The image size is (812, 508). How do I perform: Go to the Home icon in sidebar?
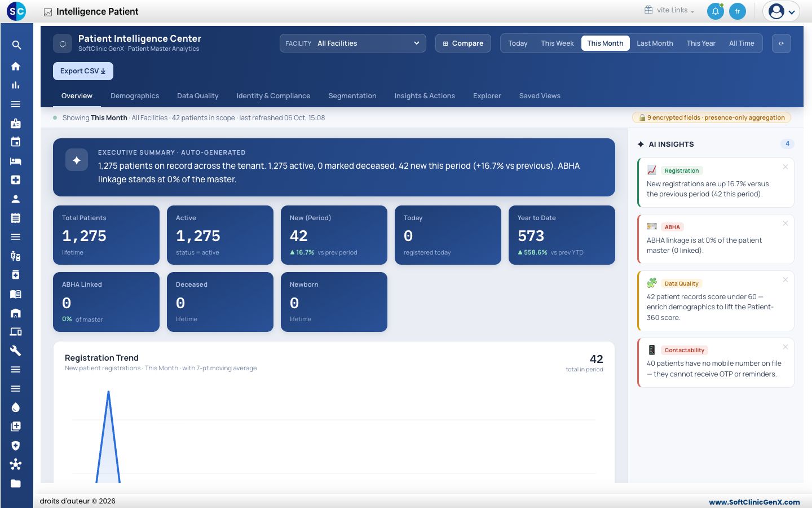click(x=16, y=66)
